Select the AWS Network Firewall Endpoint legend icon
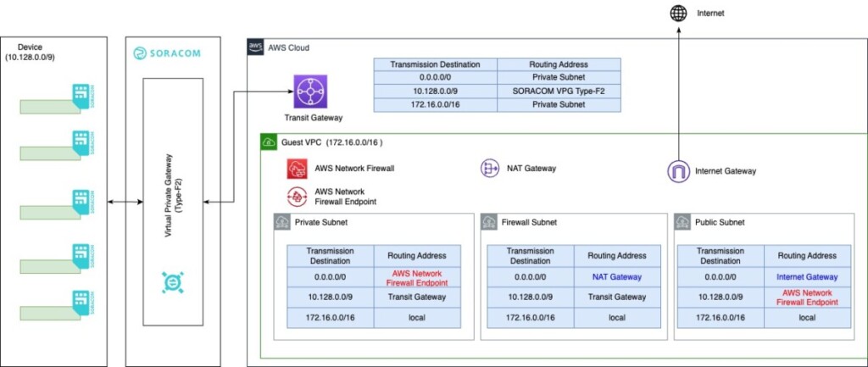This screenshot has width=868, height=367. pos(297,197)
